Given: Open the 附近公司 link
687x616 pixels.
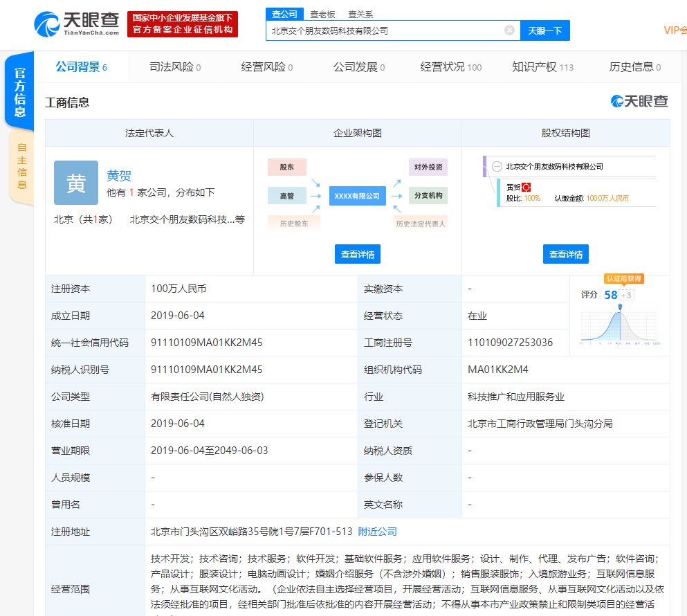Looking at the screenshot, I should [x=377, y=532].
